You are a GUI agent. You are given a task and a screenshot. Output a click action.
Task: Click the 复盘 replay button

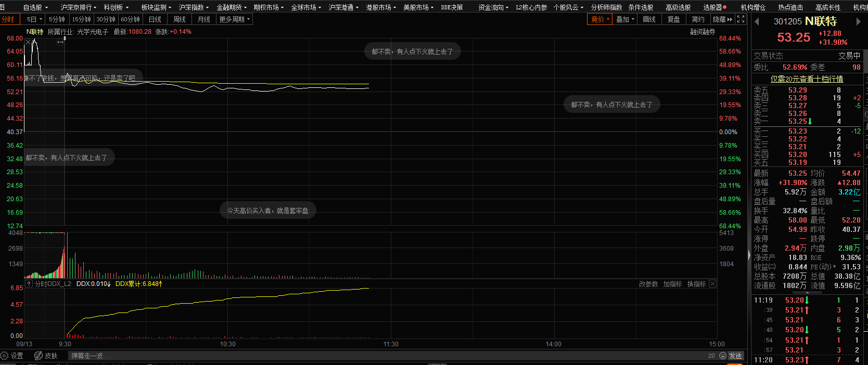click(673, 19)
